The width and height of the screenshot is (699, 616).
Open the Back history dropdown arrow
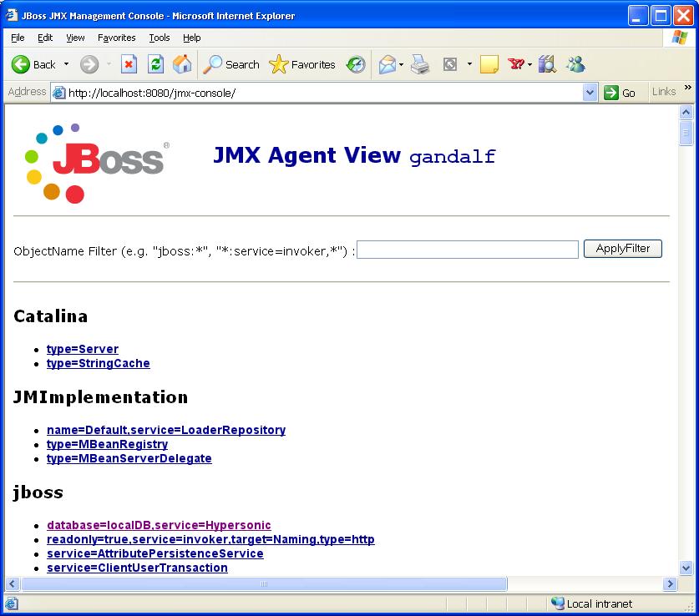[x=67, y=64]
